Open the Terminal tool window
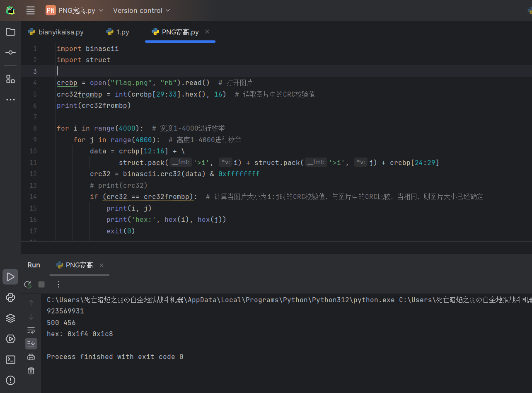 click(10, 359)
